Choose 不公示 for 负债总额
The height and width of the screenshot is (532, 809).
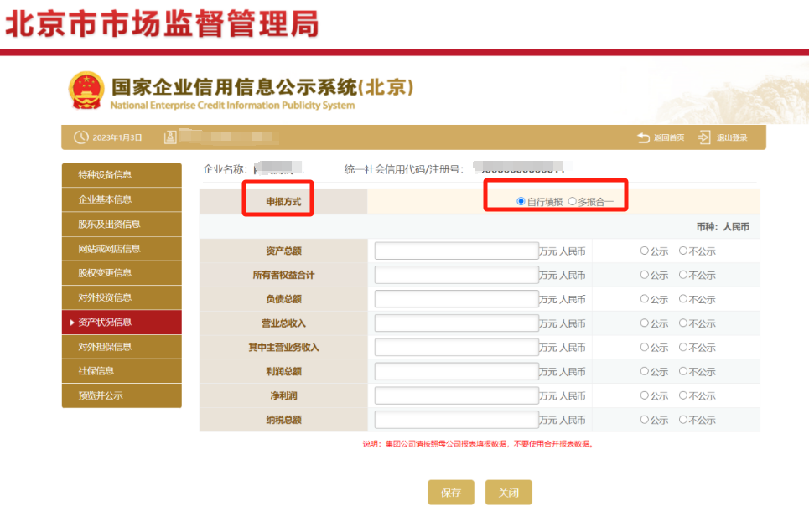tap(683, 299)
